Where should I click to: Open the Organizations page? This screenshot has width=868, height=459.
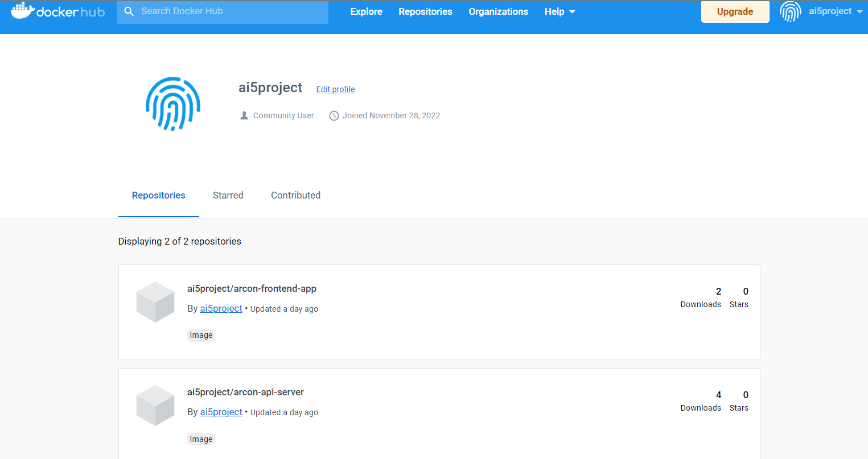498,11
